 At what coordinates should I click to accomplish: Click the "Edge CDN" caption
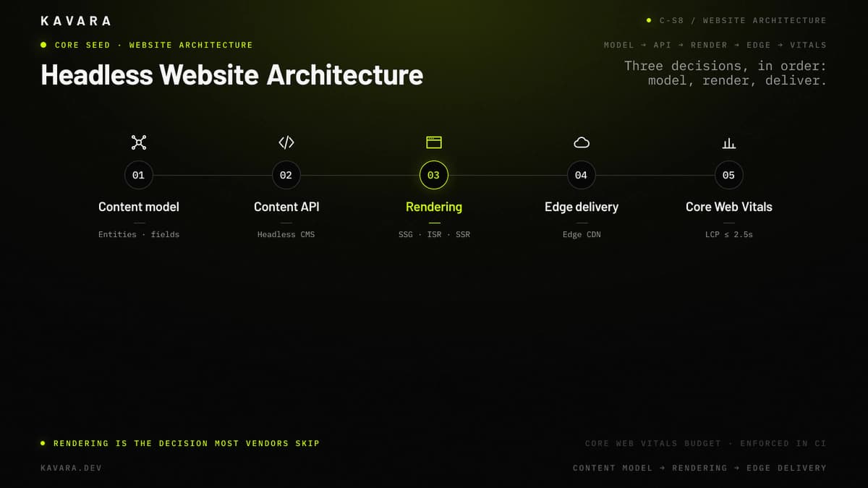[582, 234]
